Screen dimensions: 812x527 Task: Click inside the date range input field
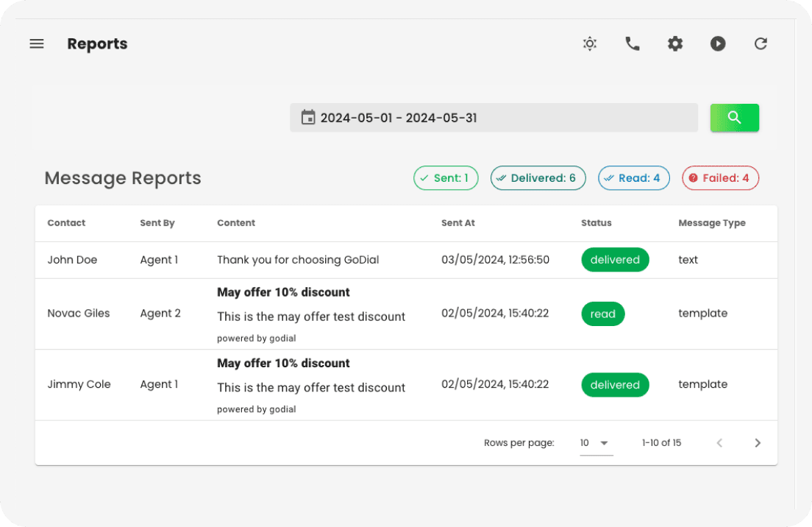click(x=494, y=117)
